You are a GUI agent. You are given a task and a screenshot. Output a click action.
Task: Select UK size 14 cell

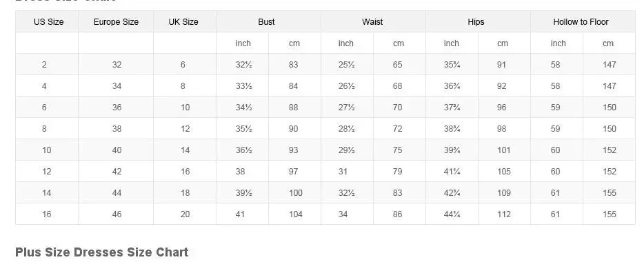[x=185, y=150]
